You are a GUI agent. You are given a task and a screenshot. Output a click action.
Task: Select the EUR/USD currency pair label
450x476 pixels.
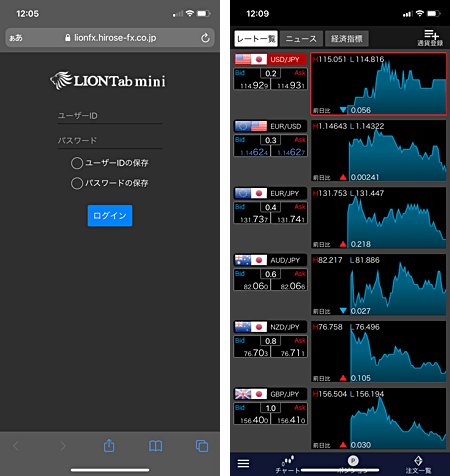286,127
